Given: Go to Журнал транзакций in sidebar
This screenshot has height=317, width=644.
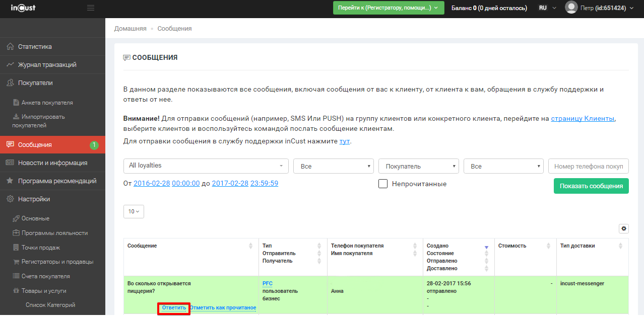Looking at the screenshot, I should point(47,65).
